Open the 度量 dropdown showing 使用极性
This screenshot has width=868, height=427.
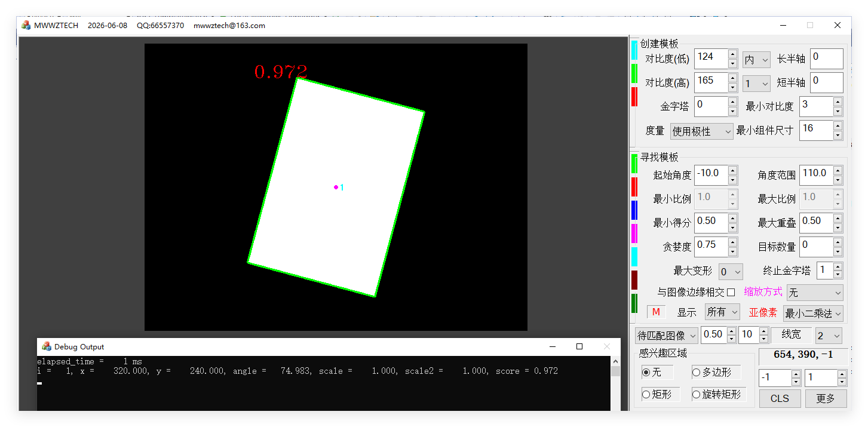pyautogui.click(x=701, y=131)
